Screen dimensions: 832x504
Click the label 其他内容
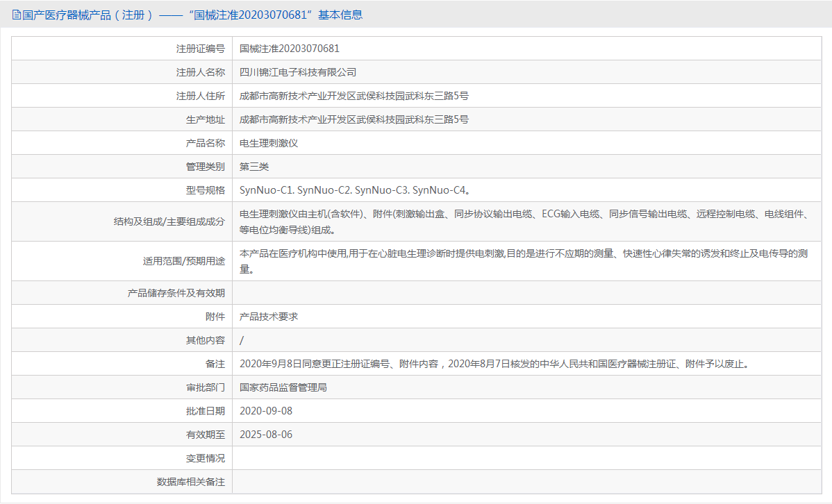point(206,340)
